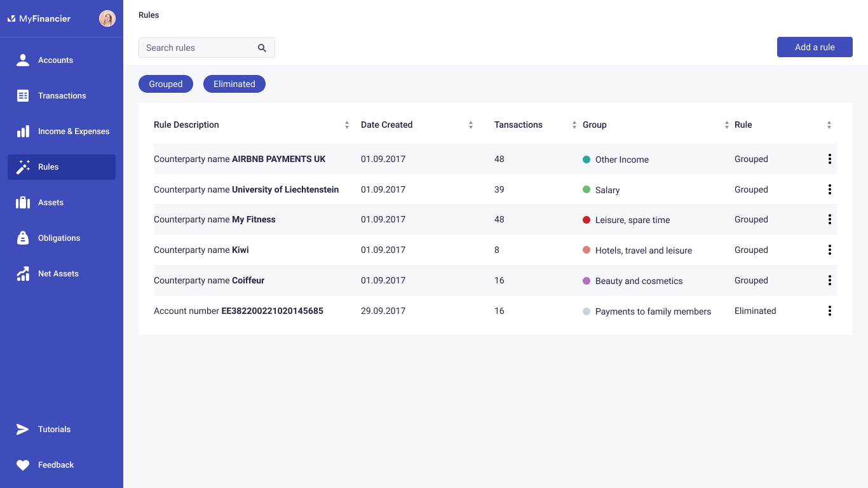Click the Assets suitcase icon

[x=23, y=203]
